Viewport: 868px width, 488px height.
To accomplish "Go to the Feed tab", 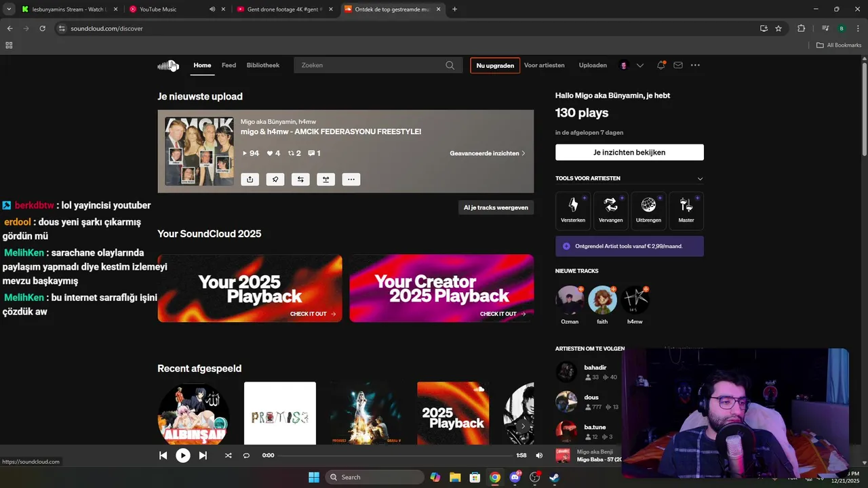I will click(229, 66).
